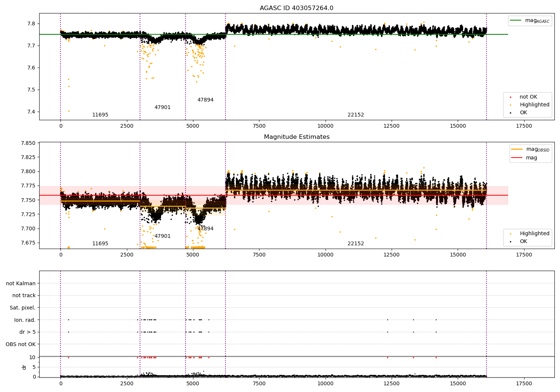Click y-axis tick 7.725 on middle plot
This screenshot has width=560, height=392.
pos(28,214)
